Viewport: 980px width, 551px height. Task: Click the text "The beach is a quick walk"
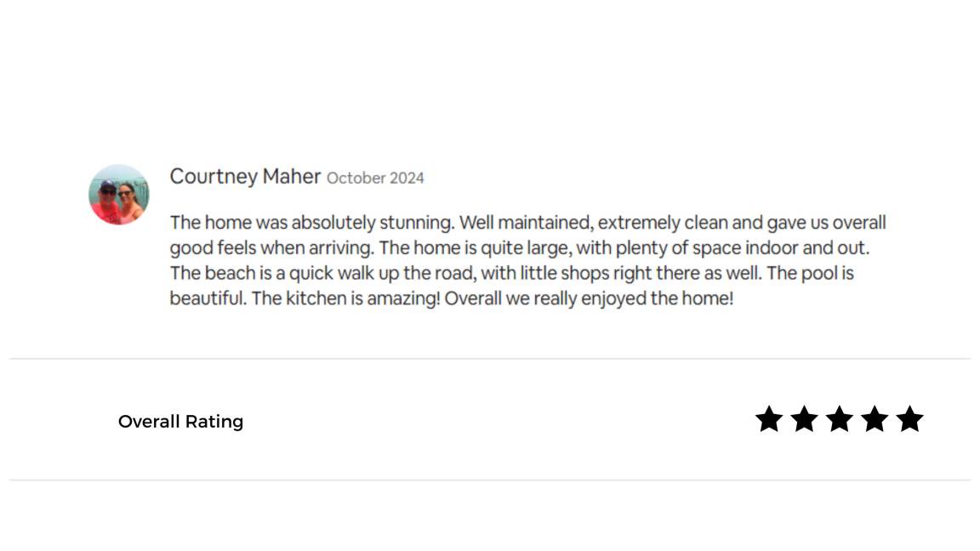[x=271, y=274]
